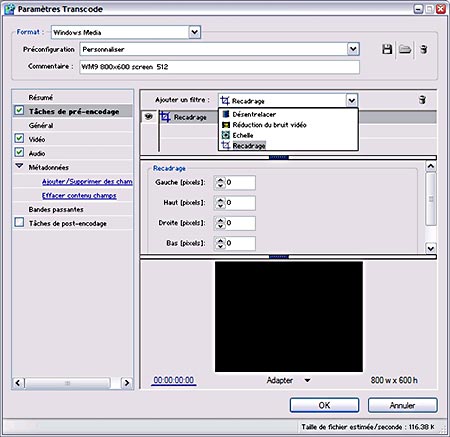Click the save preset floppy disk icon

(387, 50)
